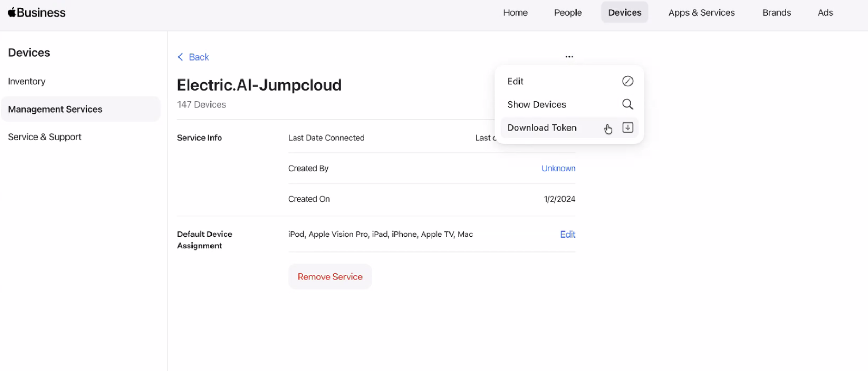
Task: Go to Apps & Services tab
Action: click(702, 13)
